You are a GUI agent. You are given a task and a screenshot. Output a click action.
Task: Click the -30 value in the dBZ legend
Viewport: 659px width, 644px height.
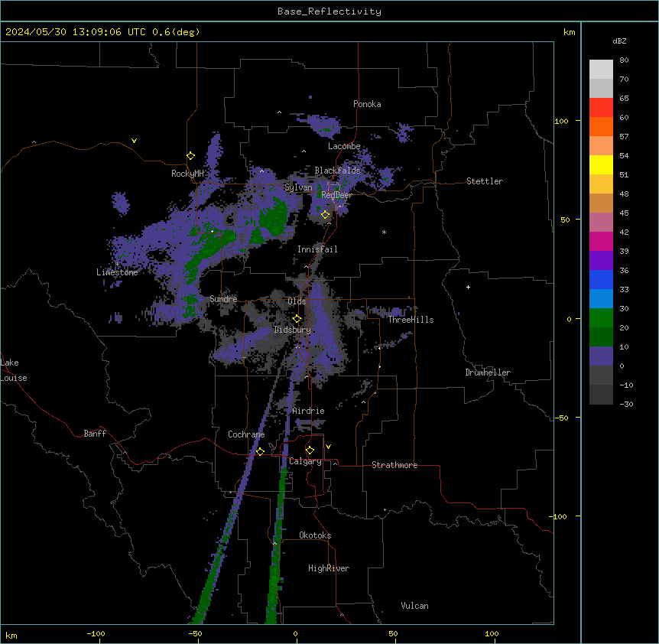(x=626, y=405)
